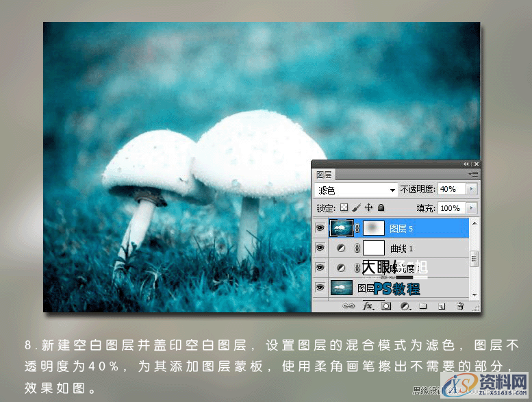The height and width of the screenshot is (402, 532).
Task: Select the bottom layer's image thumbnail
Action: [342, 288]
